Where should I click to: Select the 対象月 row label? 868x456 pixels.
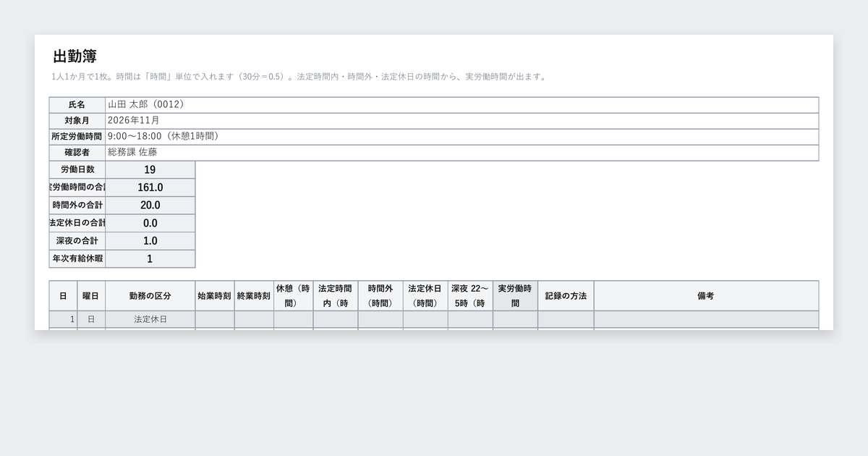(x=77, y=121)
